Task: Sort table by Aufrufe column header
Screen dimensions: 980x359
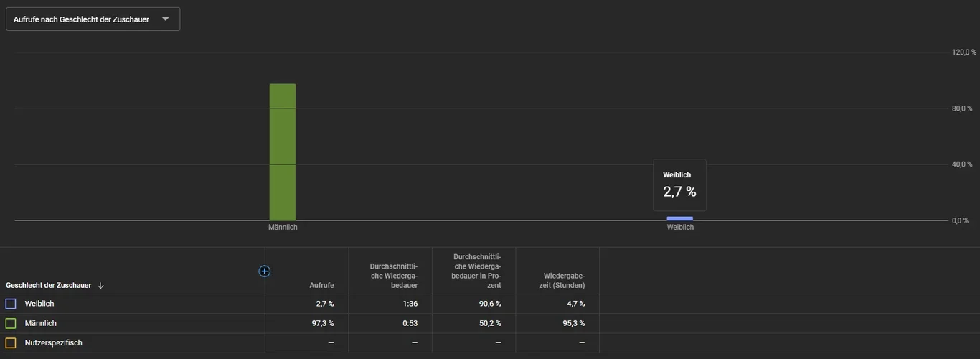Action: point(321,285)
